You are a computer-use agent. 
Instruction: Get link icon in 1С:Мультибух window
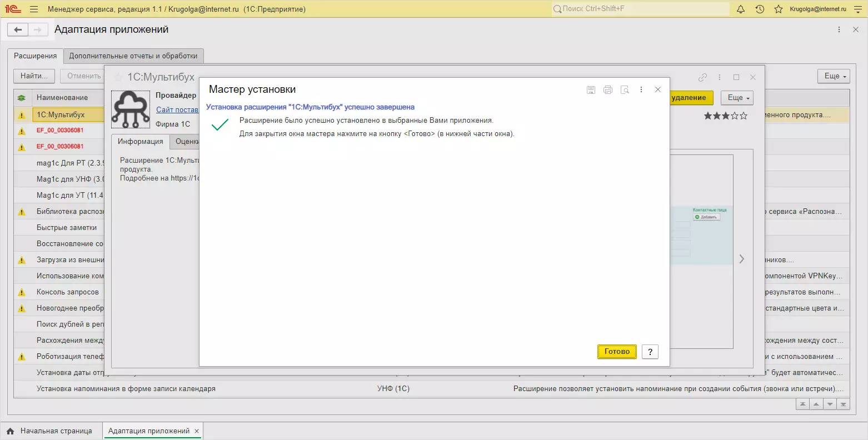pos(703,77)
